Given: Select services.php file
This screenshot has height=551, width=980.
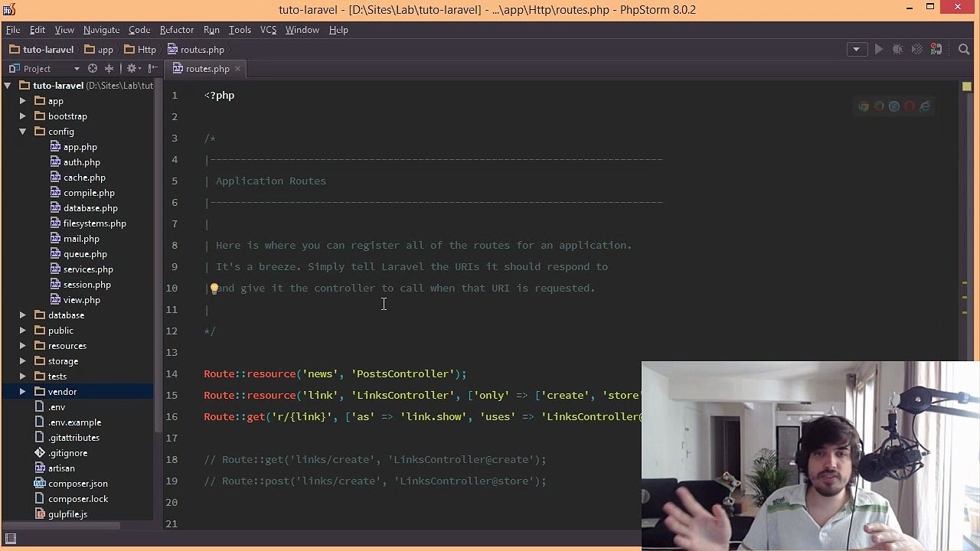Looking at the screenshot, I should point(82,269).
